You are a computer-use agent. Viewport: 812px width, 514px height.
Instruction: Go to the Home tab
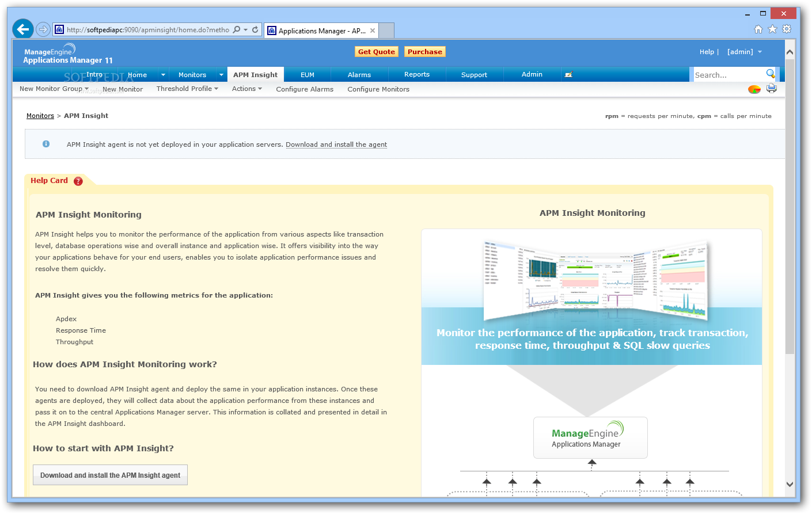(138, 75)
